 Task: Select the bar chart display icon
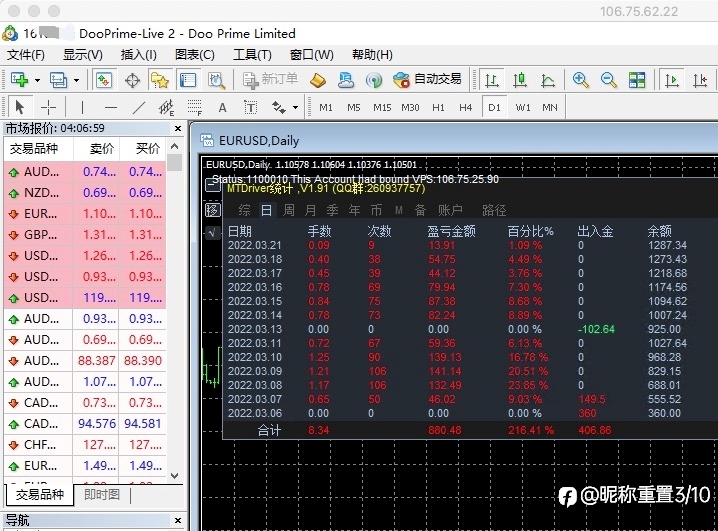click(x=491, y=80)
